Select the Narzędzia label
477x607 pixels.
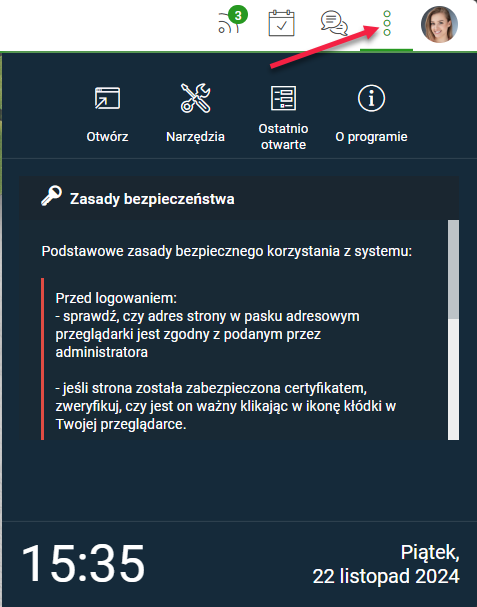(x=196, y=137)
